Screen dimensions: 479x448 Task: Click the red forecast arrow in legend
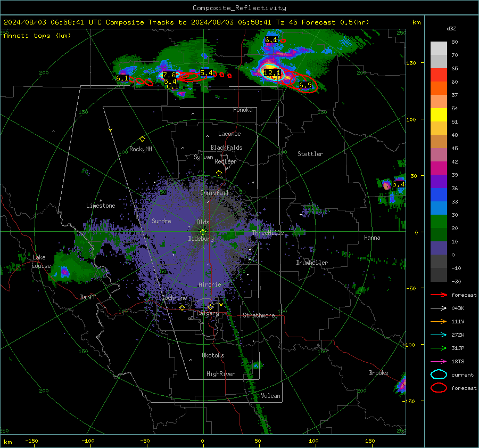(x=439, y=295)
